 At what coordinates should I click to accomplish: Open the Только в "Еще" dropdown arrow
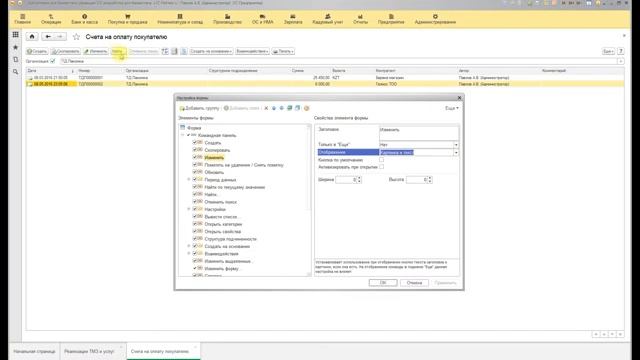pos(456,145)
